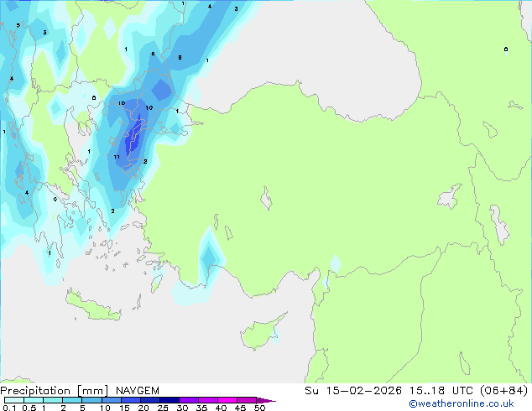532x411 pixels.
Task: Pick the 0.5–1 mm legend swatch
Action: click(34, 400)
